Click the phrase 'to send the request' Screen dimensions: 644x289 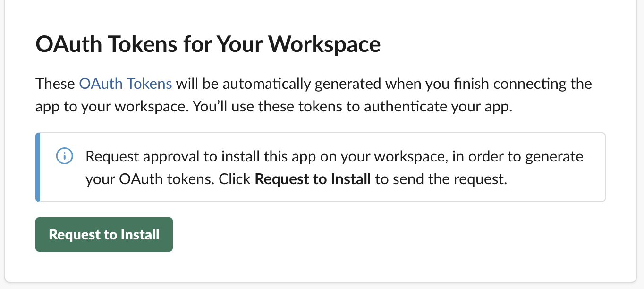(441, 180)
